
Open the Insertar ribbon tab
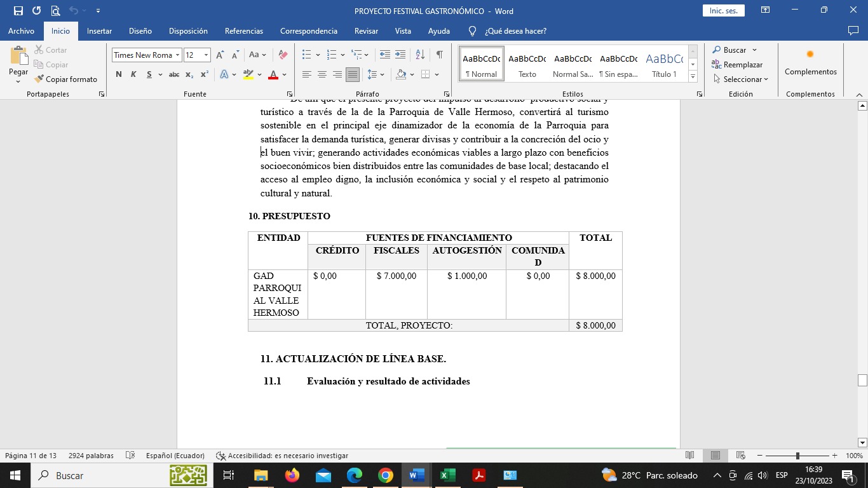[99, 31]
